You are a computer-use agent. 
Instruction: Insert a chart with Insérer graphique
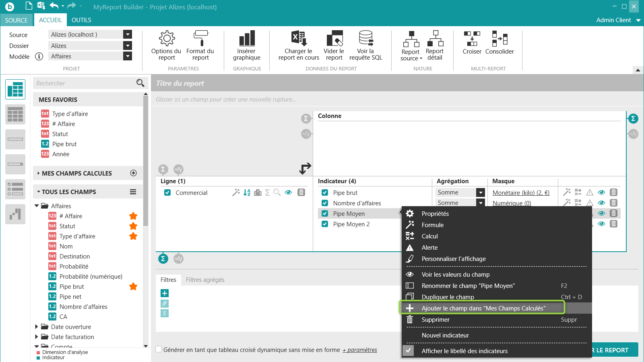tap(247, 46)
